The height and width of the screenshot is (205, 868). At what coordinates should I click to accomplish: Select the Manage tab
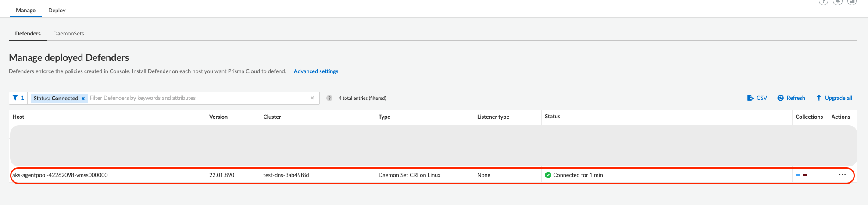click(26, 11)
